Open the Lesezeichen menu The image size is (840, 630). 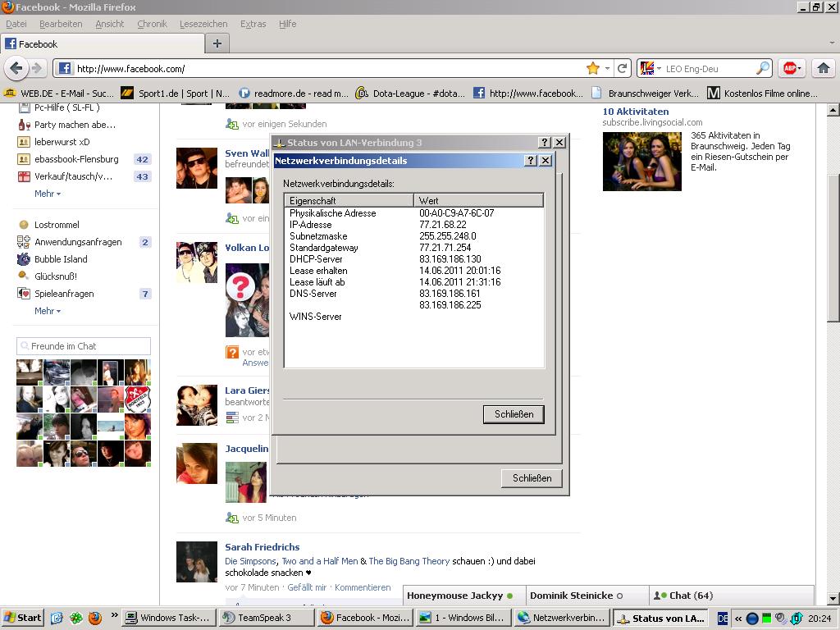point(203,24)
